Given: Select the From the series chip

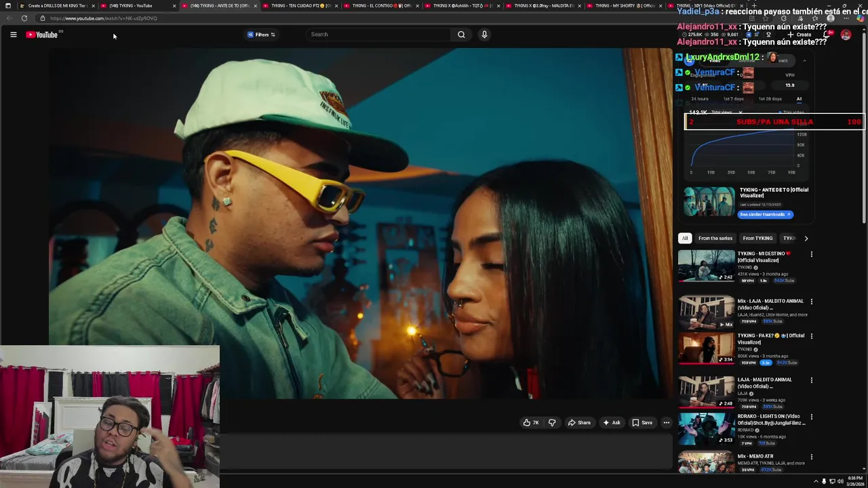Looking at the screenshot, I should (x=715, y=239).
